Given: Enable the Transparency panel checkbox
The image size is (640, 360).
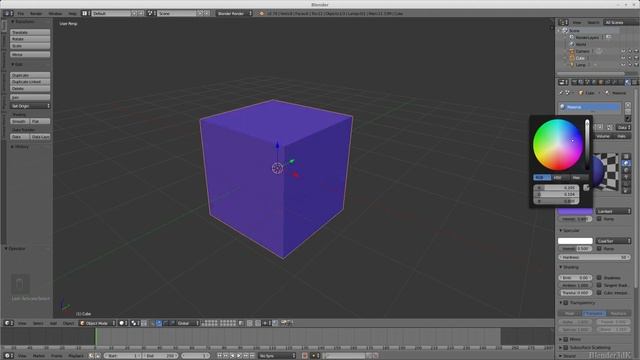Looking at the screenshot, I should pos(566,303).
